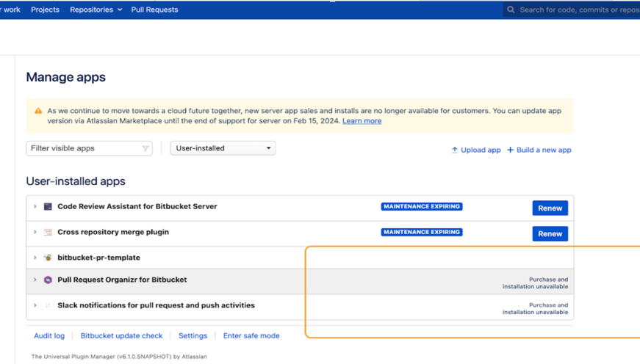The image size is (640, 364).
Task: Click the Upload app link
Action: point(476,150)
